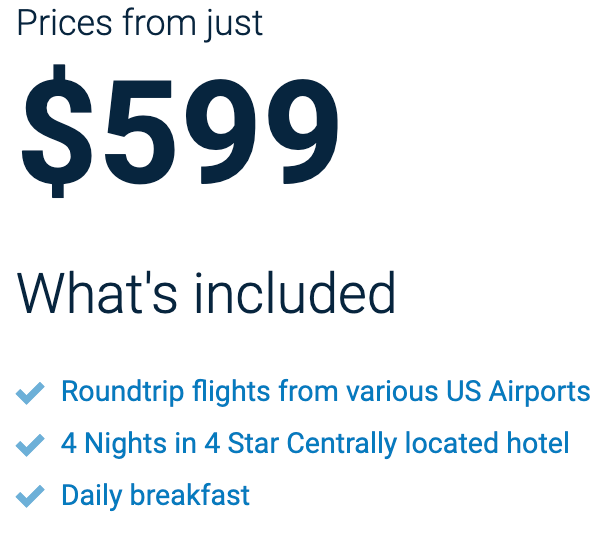Click the words 4 Star
The height and width of the screenshot is (544, 604).
coord(242,443)
